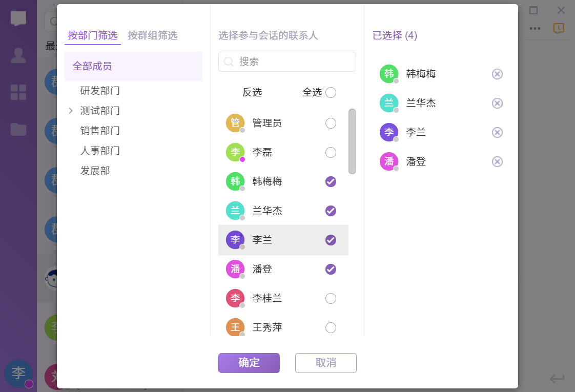Remove 李兰 from selected contacts
The image size is (575, 392).
(x=497, y=133)
